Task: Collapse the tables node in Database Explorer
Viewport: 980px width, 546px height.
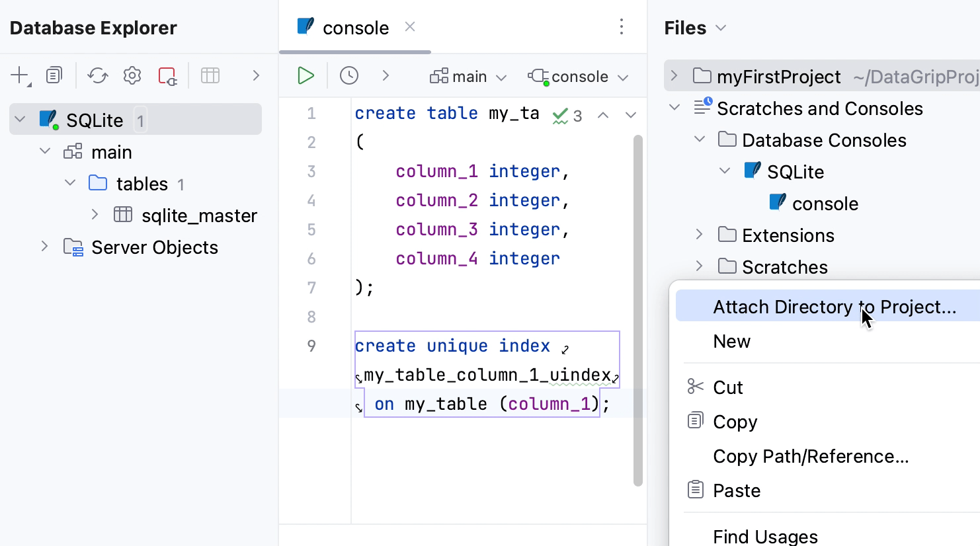Action: [69, 183]
